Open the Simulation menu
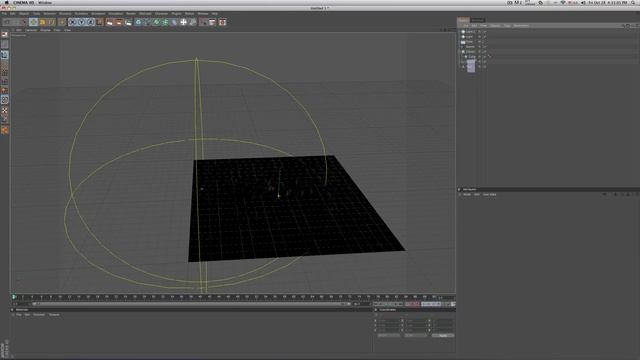 click(116, 13)
